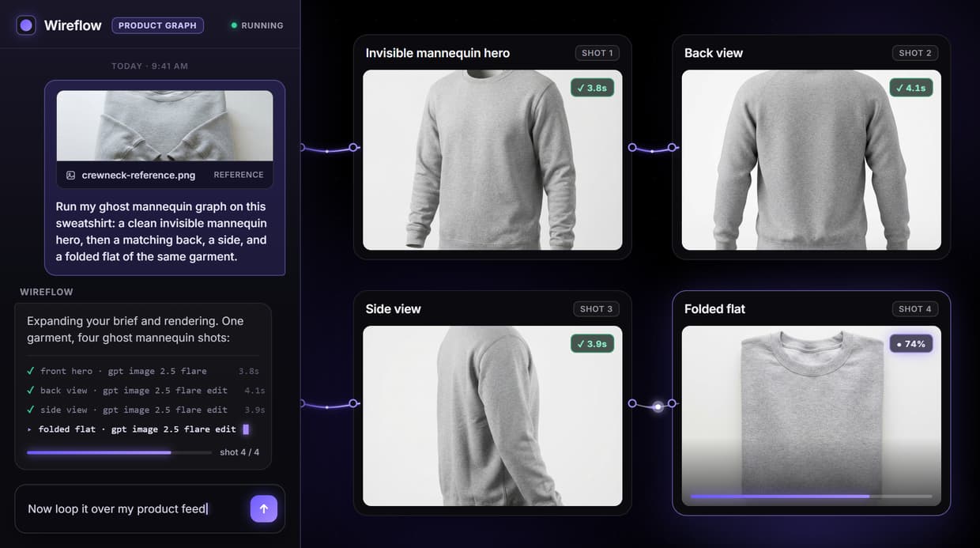Click the side view log row text
980x548 pixels.
pyautogui.click(x=134, y=410)
